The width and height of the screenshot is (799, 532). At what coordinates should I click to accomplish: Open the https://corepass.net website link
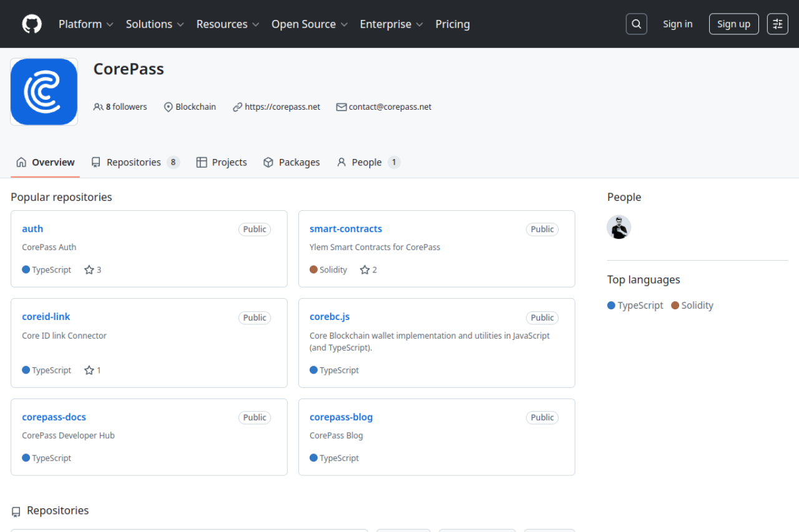click(x=282, y=107)
